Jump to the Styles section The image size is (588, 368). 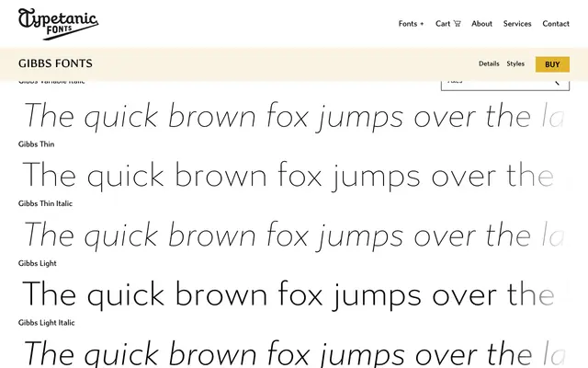pyautogui.click(x=515, y=63)
